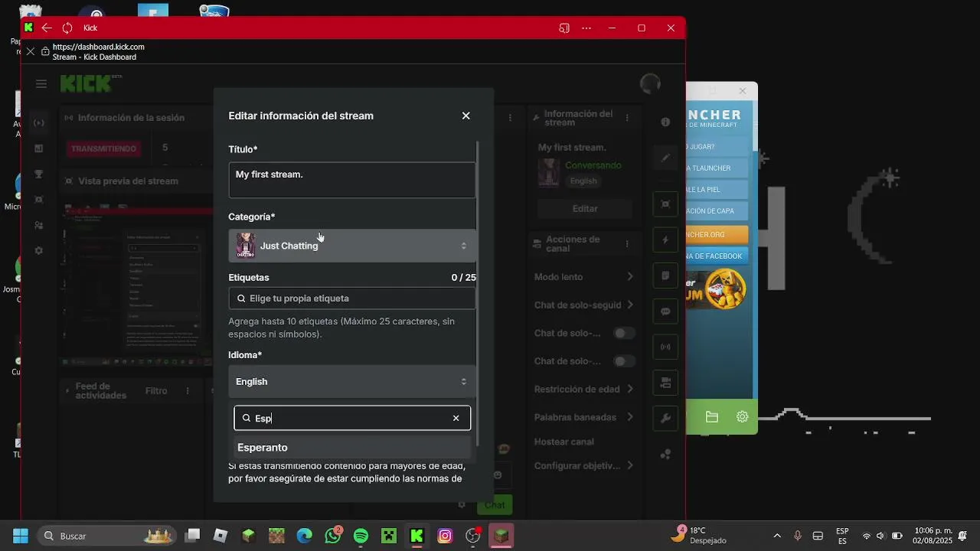Viewport: 980px width, 551px height.
Task: Go back in the Kick browser window
Action: 47,28
